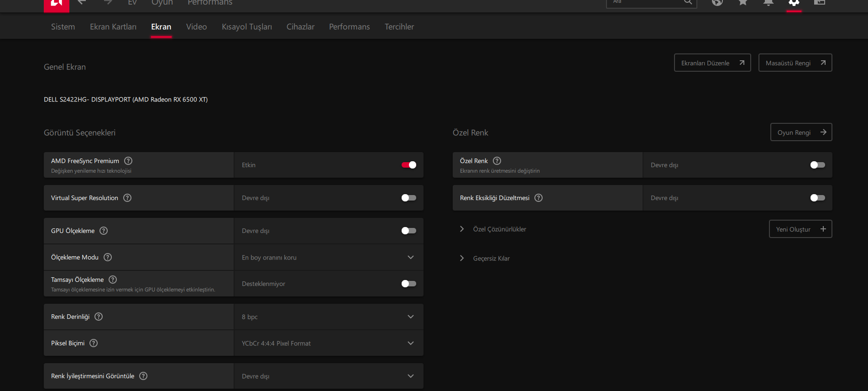868x391 pixels.
Task: Click the Yeni Oluştur button
Action: 800,229
